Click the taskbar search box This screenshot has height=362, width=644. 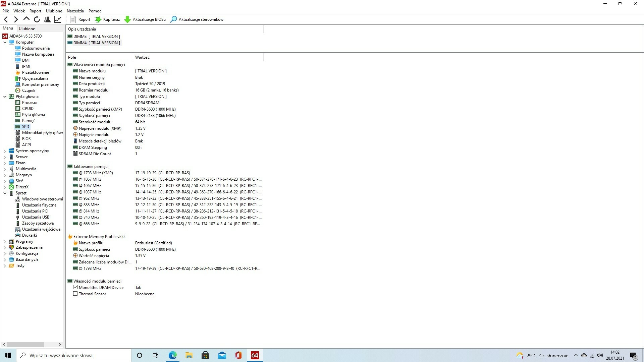(x=74, y=355)
